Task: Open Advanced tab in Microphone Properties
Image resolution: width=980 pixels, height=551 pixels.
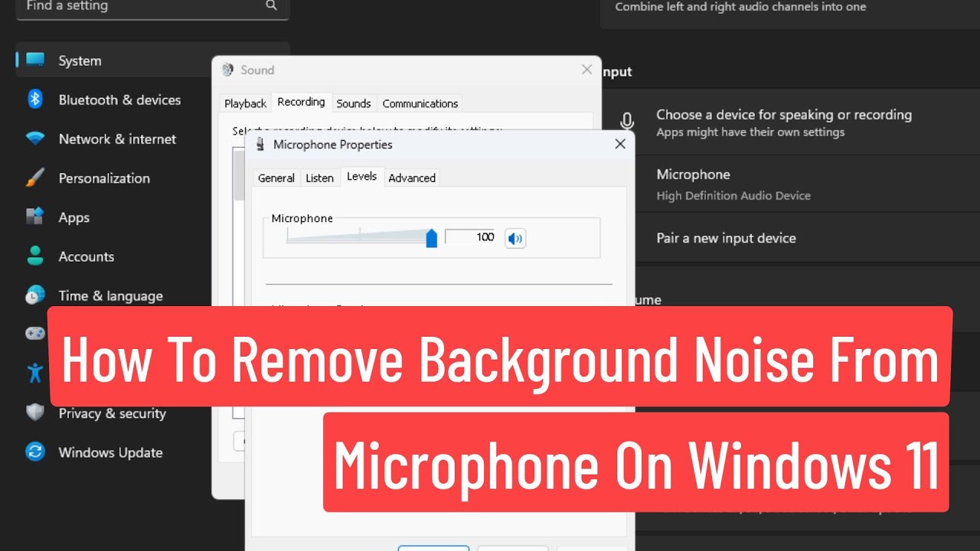Action: pyautogui.click(x=412, y=178)
